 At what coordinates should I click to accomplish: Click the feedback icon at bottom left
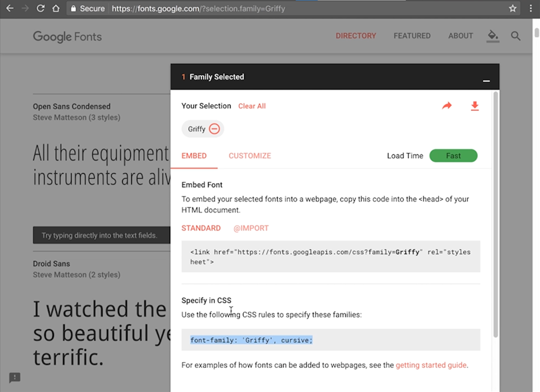(14, 378)
